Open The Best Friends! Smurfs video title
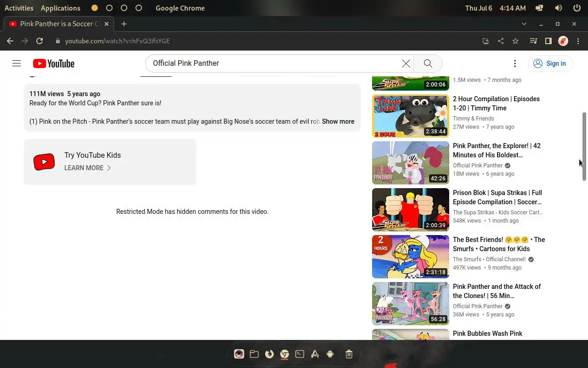 coord(499,244)
